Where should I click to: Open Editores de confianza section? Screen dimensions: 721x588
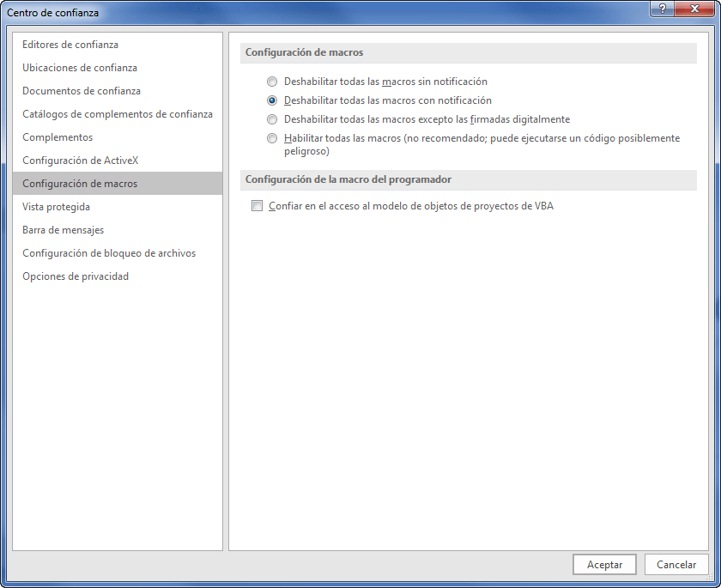tap(70, 45)
